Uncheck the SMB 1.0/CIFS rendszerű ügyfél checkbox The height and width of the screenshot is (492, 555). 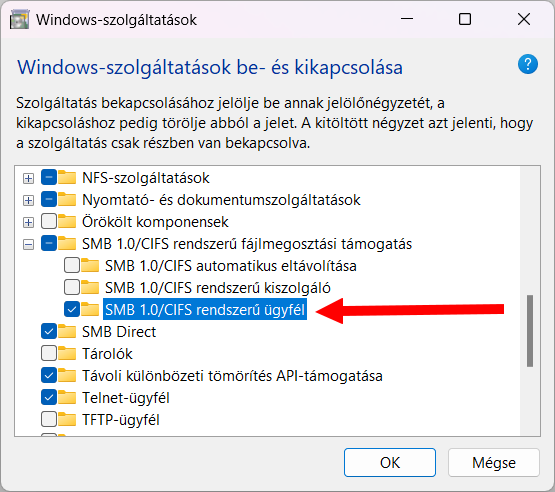coord(71,310)
